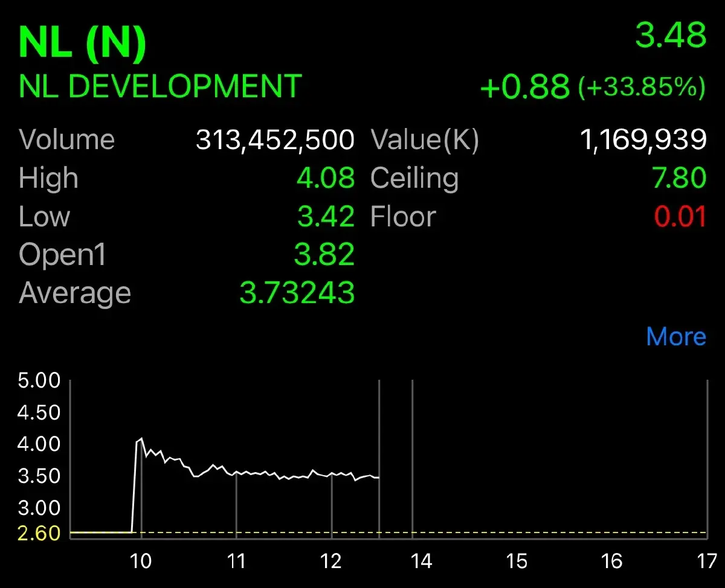Click the 11 hour label on time axis
Image resolution: width=725 pixels, height=588 pixels.
coord(236,561)
